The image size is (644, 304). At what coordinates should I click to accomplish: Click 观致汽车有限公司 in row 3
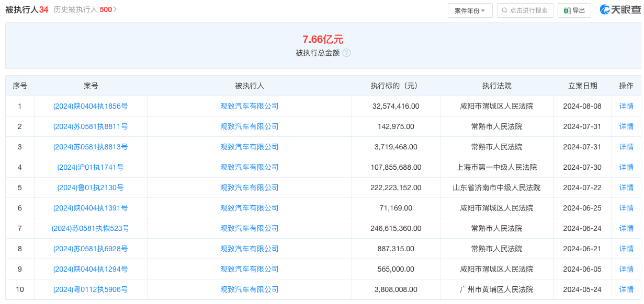coord(250,147)
